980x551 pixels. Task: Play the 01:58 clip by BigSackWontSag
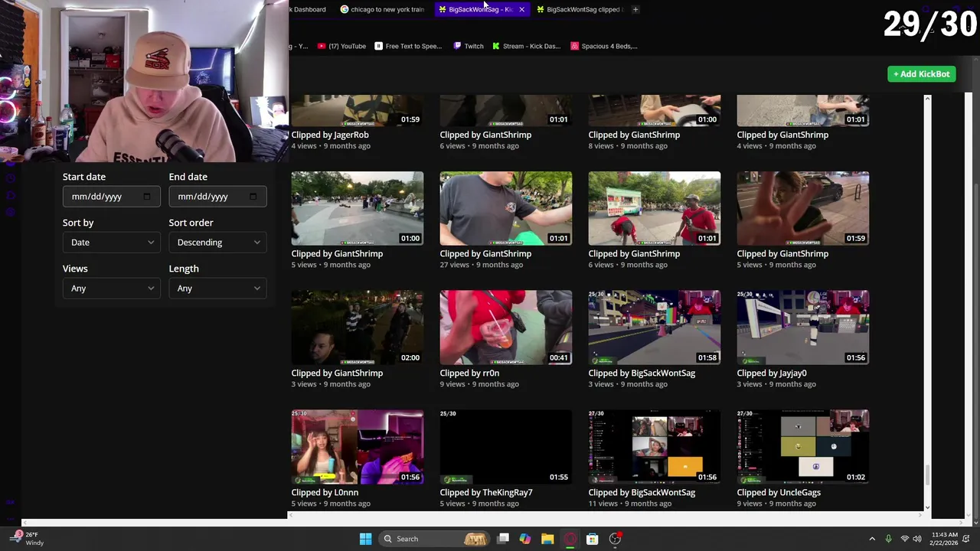pyautogui.click(x=654, y=328)
